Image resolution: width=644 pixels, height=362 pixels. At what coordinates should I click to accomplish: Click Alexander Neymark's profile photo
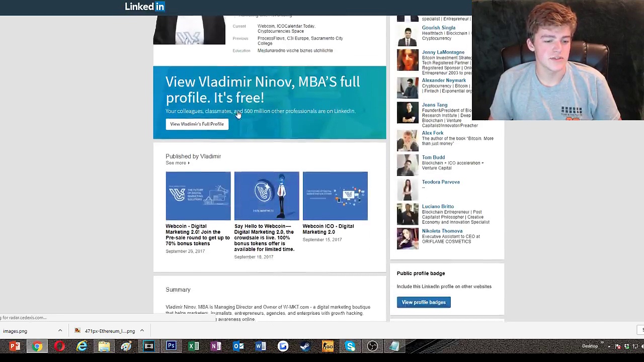(408, 88)
